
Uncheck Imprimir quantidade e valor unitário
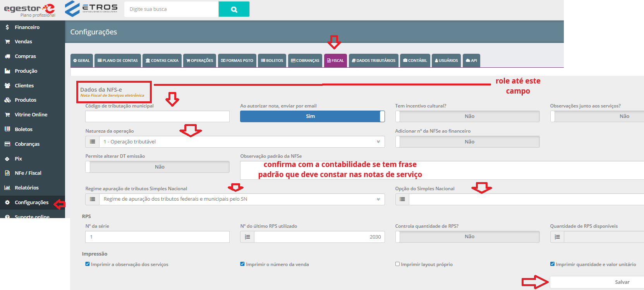(552, 264)
